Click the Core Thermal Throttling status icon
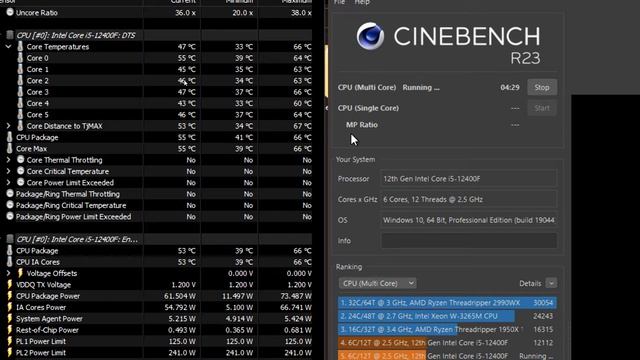 tap(20, 160)
